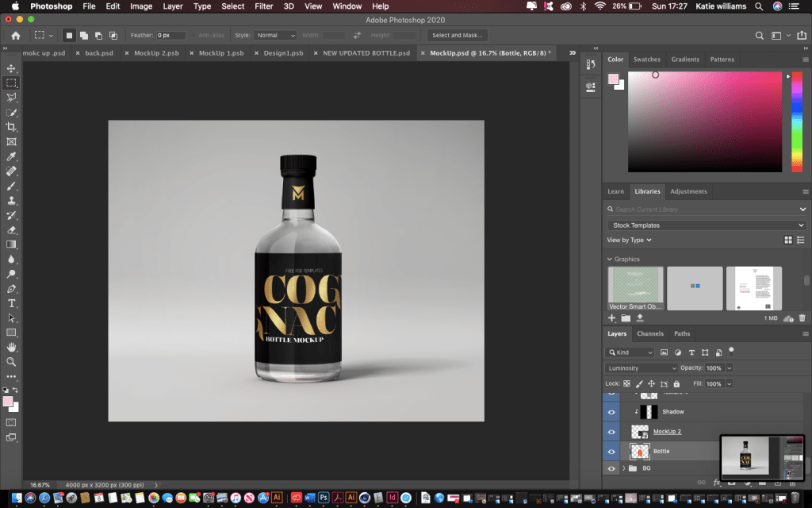Select the Move tool

pyautogui.click(x=11, y=68)
